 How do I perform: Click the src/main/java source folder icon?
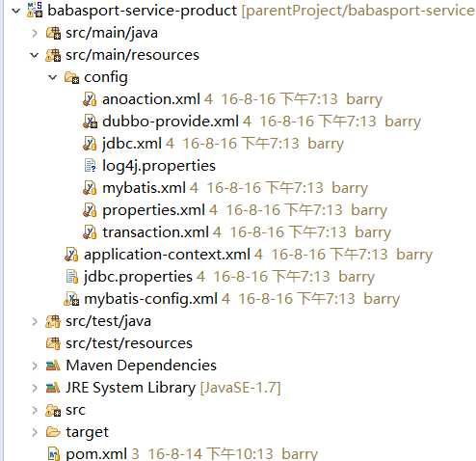pyautogui.click(x=53, y=33)
